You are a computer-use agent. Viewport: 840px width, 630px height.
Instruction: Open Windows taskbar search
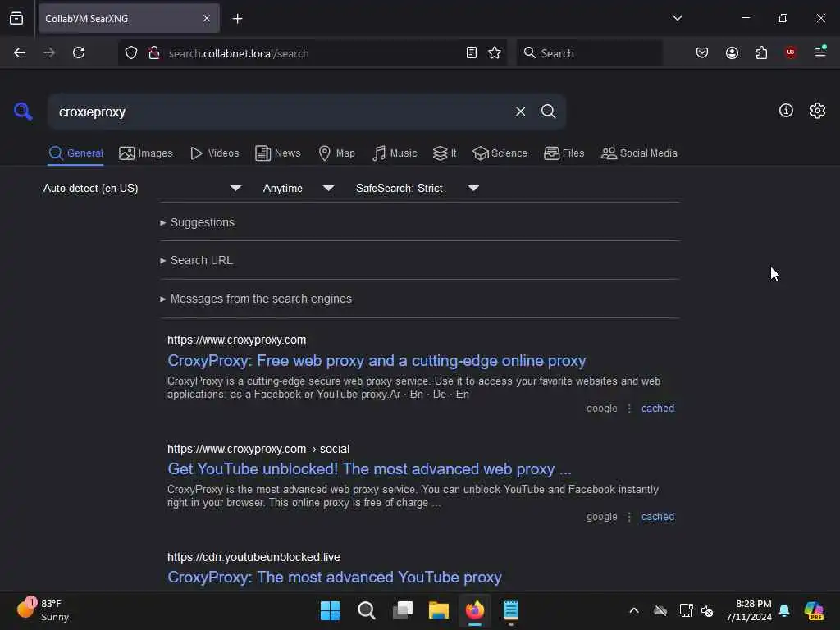click(x=367, y=610)
